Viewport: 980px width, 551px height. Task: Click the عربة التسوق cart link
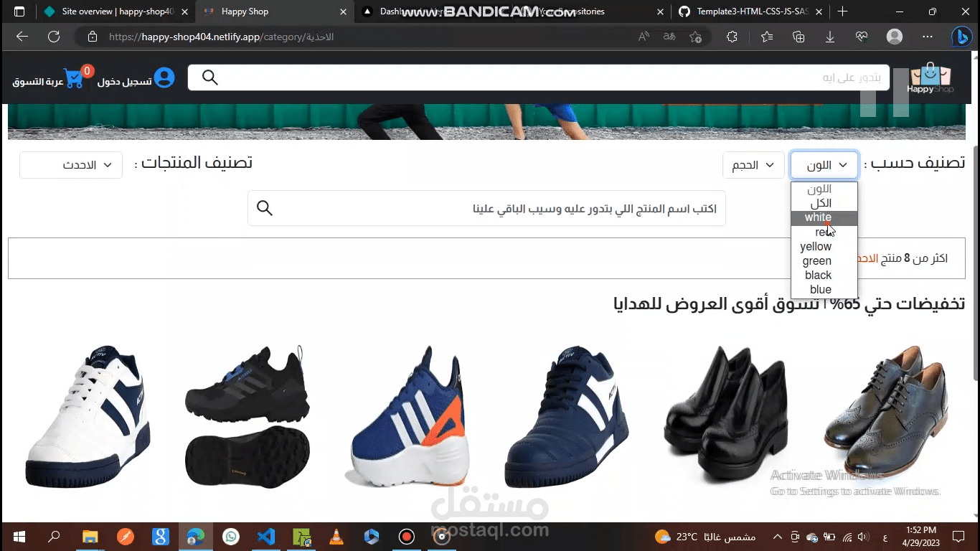click(x=37, y=81)
